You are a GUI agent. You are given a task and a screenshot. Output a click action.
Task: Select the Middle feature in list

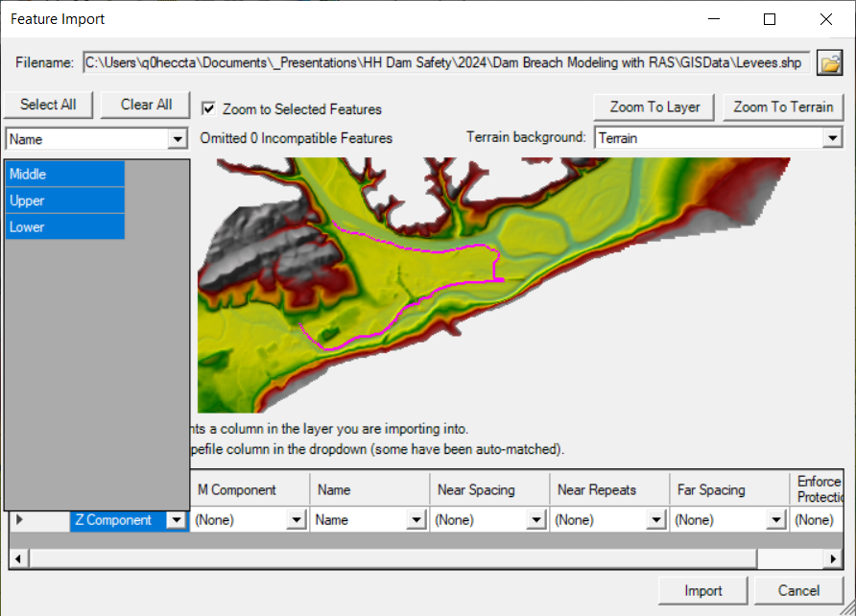pos(65,174)
